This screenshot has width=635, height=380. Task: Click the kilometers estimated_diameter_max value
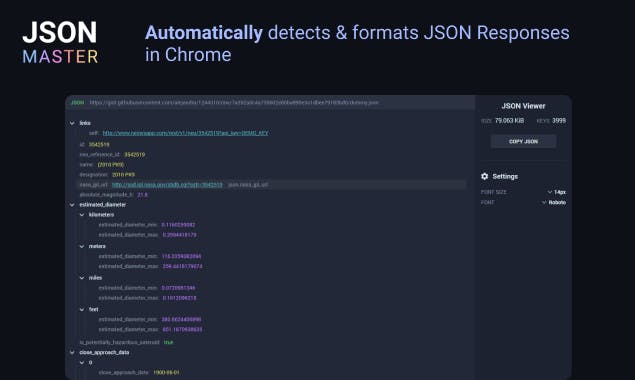(x=179, y=235)
